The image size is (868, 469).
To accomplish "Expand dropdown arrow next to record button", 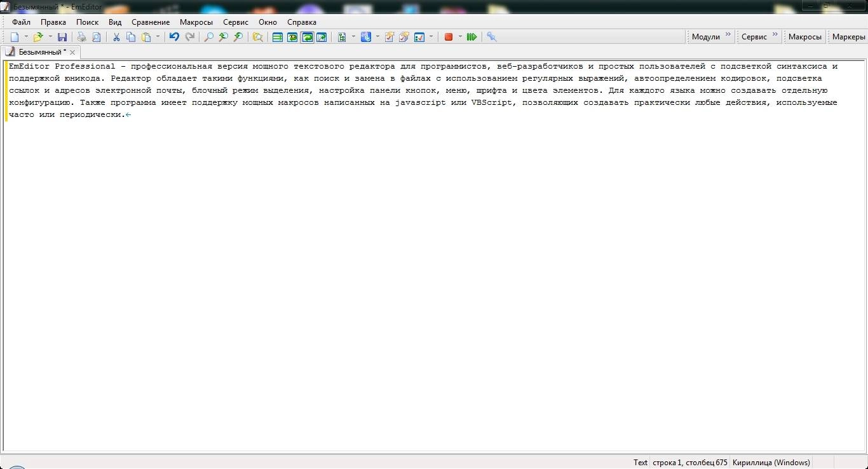I will click(460, 37).
